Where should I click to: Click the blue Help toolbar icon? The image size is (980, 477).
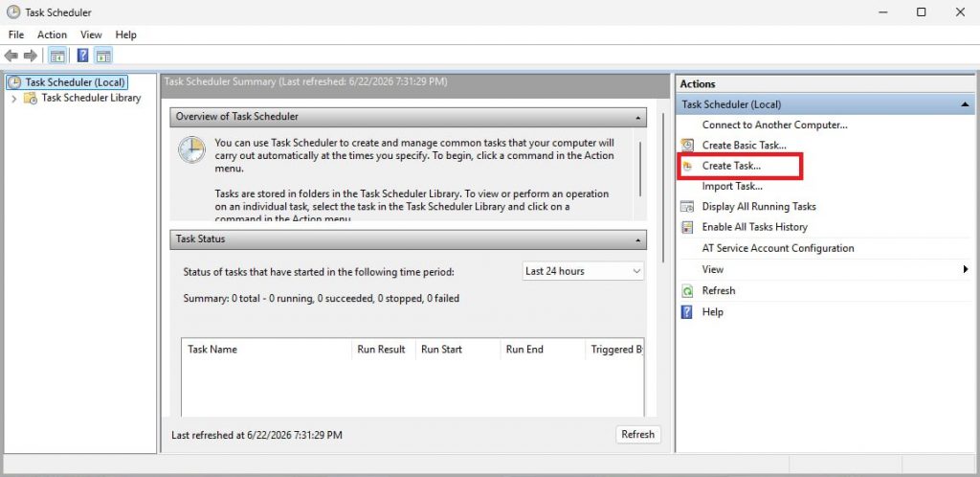click(x=82, y=56)
